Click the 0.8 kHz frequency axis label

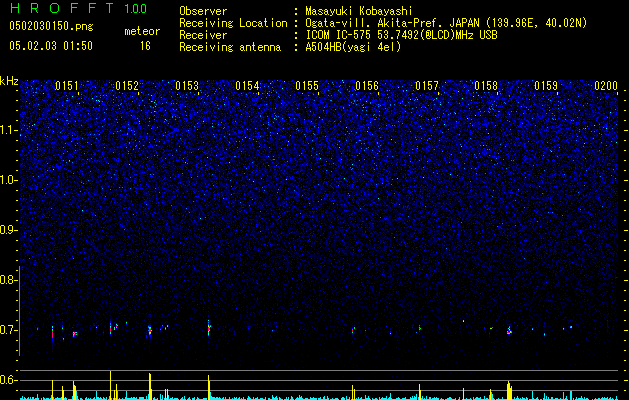(x=8, y=280)
